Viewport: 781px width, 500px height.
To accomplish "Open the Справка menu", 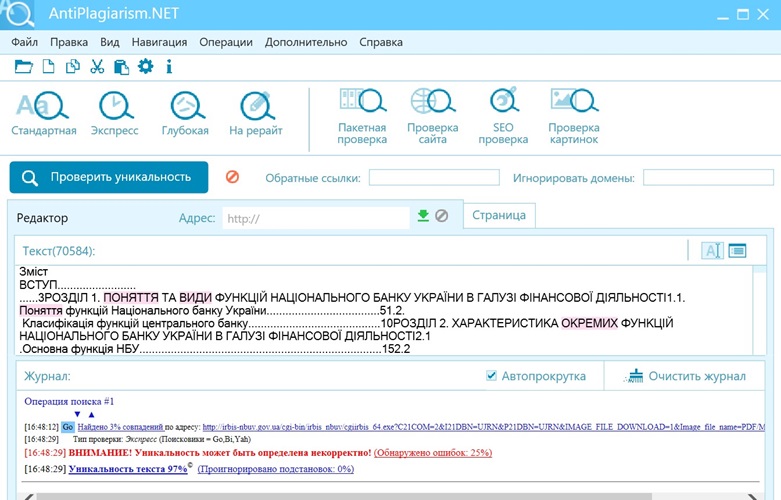I will click(381, 42).
